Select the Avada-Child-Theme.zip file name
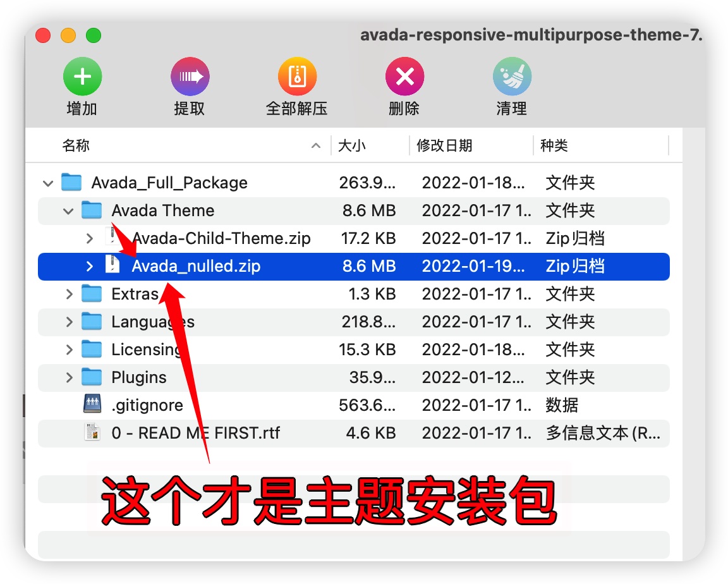The image size is (728, 584). [x=221, y=238]
